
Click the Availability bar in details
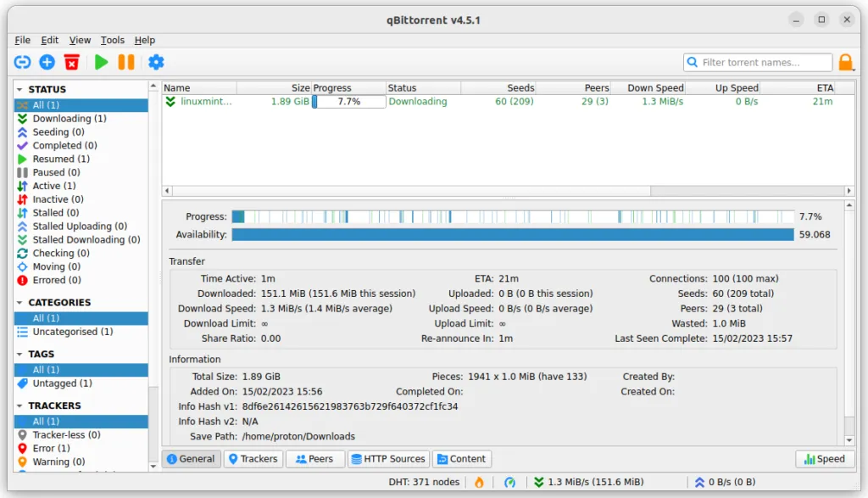(x=513, y=235)
